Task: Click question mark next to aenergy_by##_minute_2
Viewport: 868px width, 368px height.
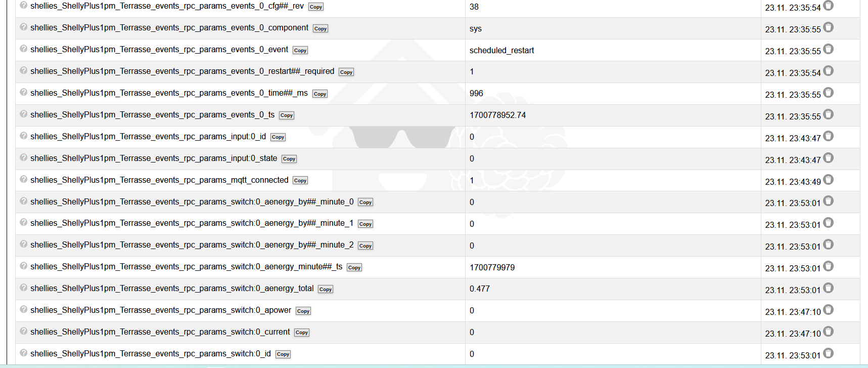Action: click(x=24, y=244)
